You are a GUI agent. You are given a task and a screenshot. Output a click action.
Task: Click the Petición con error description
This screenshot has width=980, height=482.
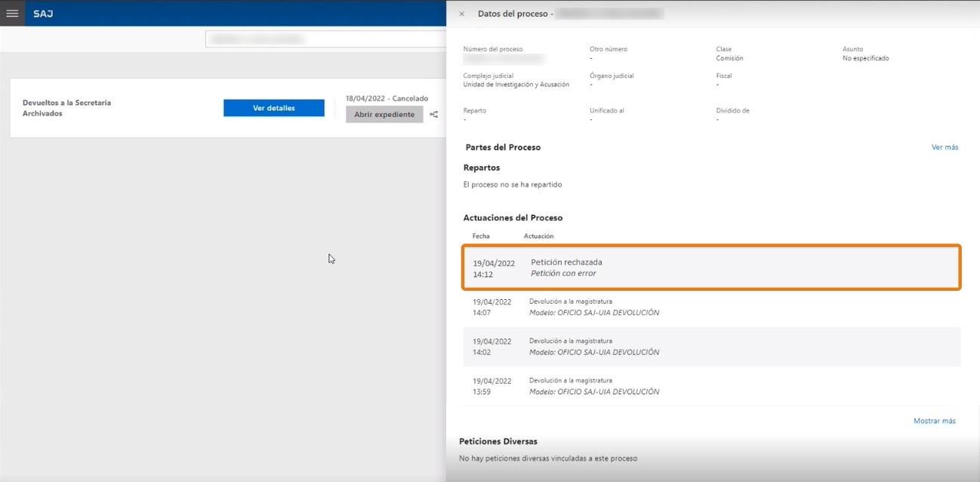pos(563,273)
